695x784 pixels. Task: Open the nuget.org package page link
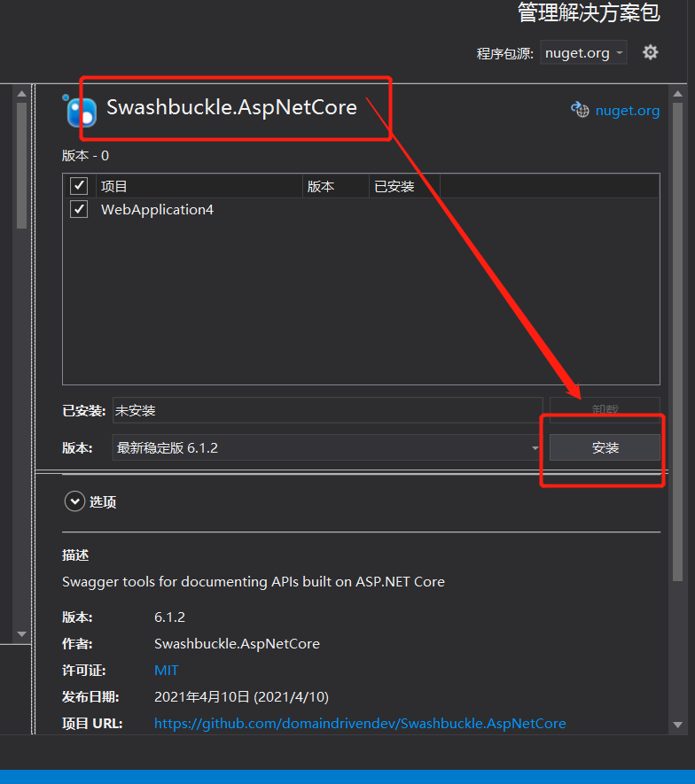628,111
